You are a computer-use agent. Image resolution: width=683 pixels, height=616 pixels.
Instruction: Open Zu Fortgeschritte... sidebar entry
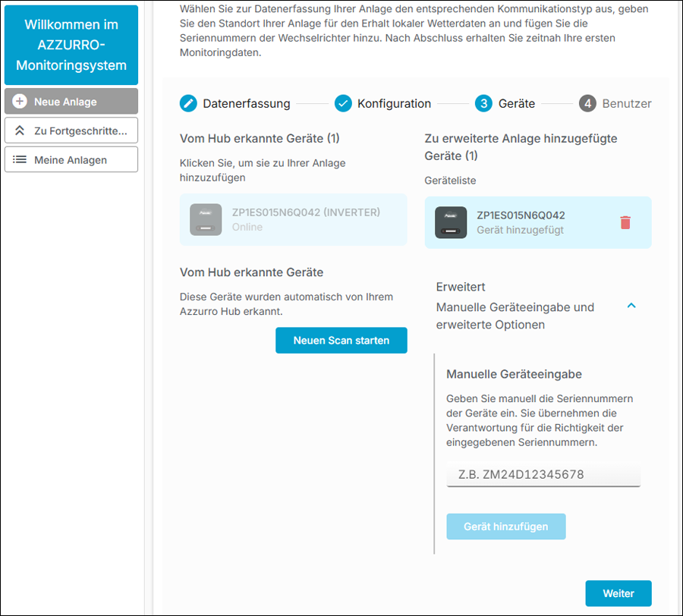click(71, 130)
